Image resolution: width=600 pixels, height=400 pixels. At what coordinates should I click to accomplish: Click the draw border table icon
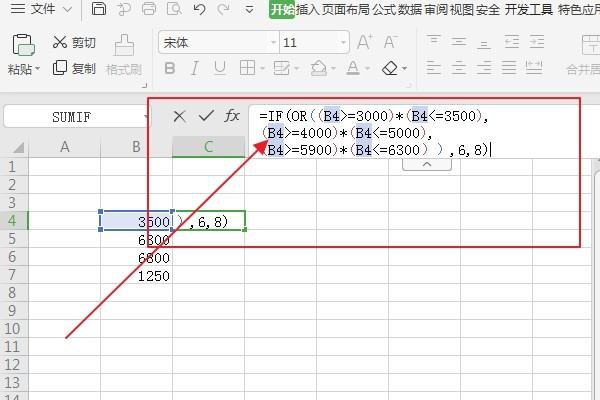(282, 69)
